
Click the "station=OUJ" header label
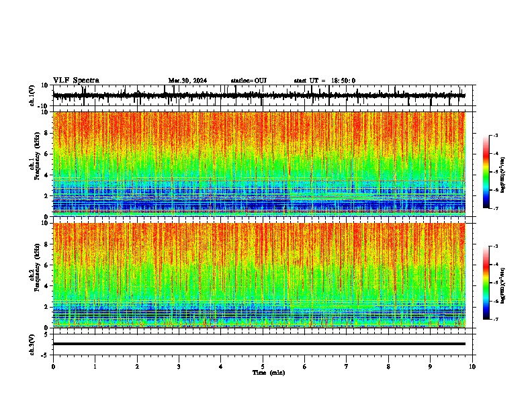point(249,81)
